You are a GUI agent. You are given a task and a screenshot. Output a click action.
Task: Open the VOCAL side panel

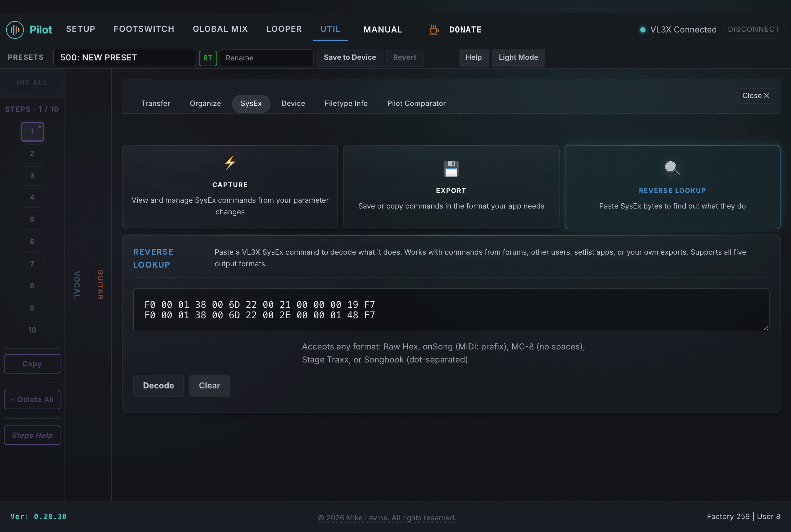click(77, 285)
